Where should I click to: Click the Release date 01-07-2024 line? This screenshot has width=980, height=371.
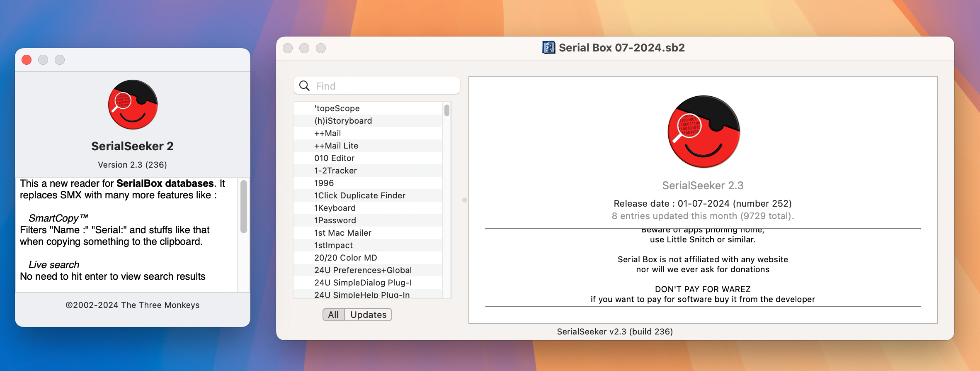[x=703, y=203]
